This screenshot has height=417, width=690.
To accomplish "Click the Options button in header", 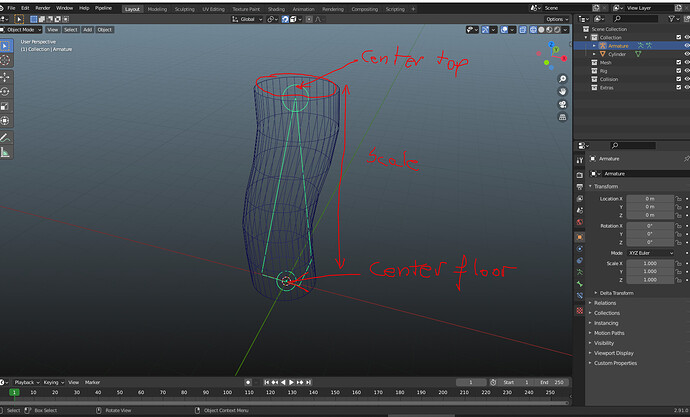I will click(x=557, y=19).
